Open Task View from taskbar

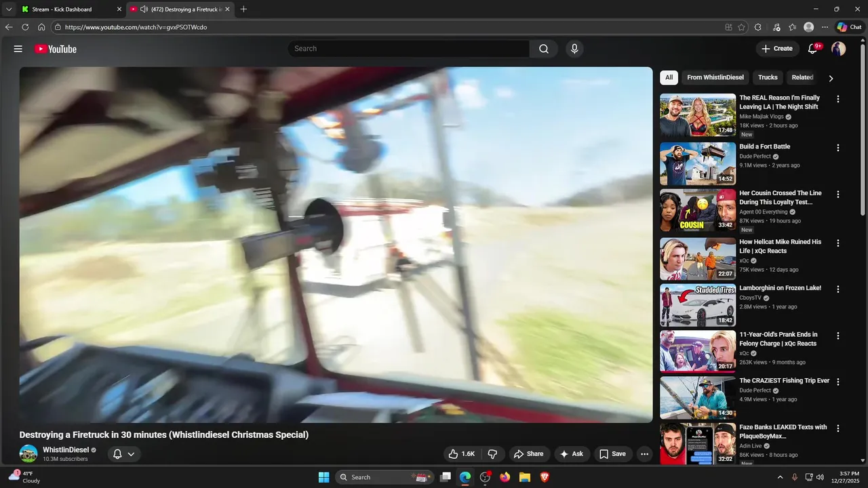[x=446, y=477]
